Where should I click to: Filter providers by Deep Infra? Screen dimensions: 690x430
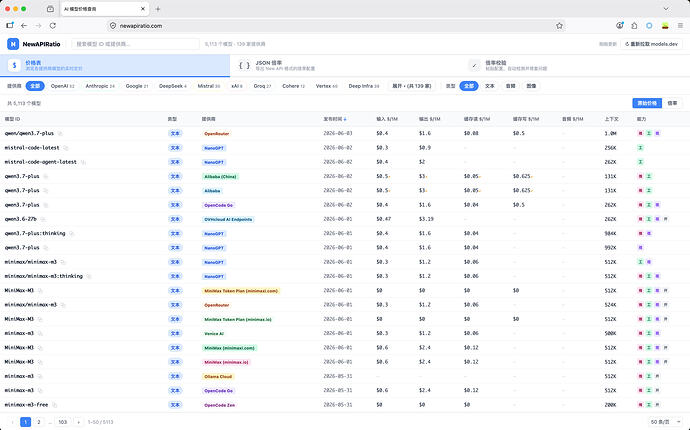pyautogui.click(x=363, y=86)
